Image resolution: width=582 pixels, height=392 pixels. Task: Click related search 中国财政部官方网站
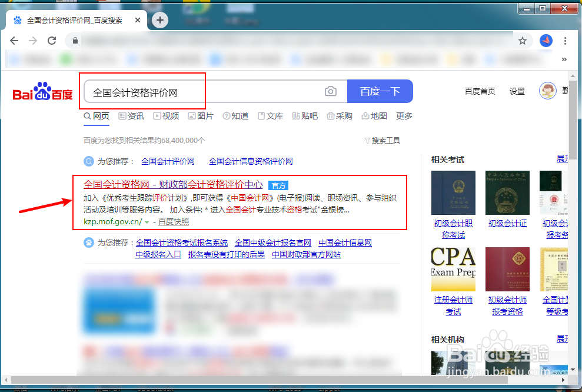click(306, 255)
